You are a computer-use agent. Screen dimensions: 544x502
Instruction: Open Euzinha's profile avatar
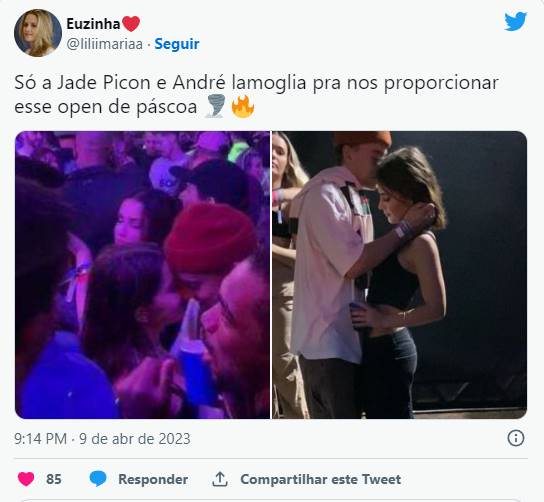click(38, 33)
